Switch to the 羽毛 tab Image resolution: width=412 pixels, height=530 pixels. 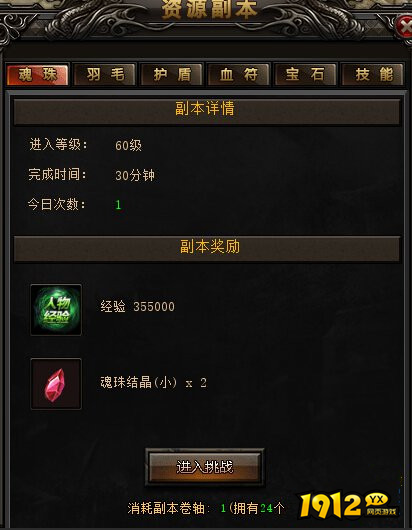pos(105,74)
